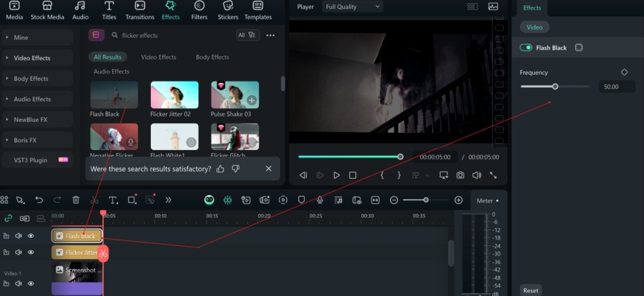Open the Stickers tab
644x296 pixels.
click(x=228, y=11)
